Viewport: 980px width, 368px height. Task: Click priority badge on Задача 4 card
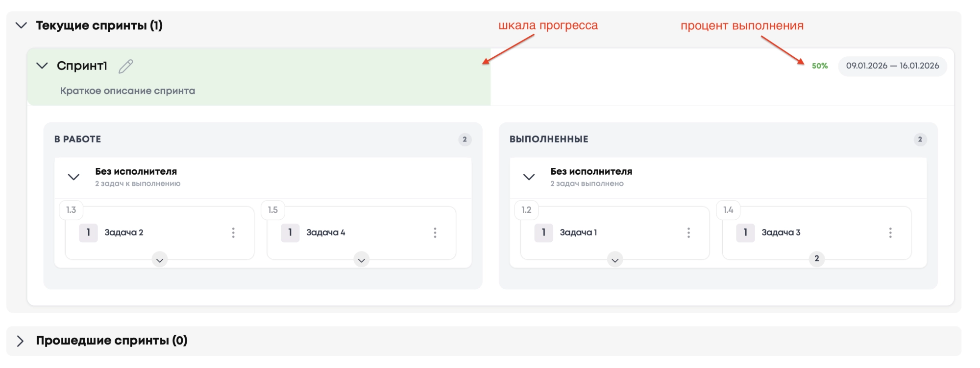point(290,232)
